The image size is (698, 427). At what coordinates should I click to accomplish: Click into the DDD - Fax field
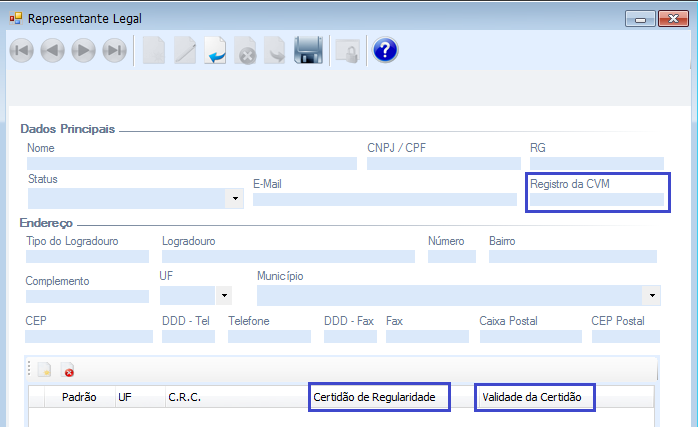click(x=350, y=337)
